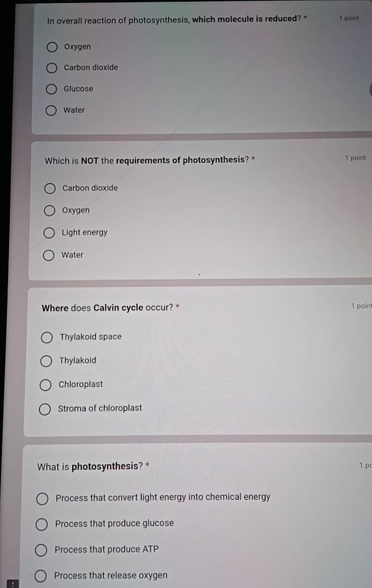This screenshot has width=372, height=588.
Task: Select the Oxygen option for the reduced molecule question
Action: (51, 47)
